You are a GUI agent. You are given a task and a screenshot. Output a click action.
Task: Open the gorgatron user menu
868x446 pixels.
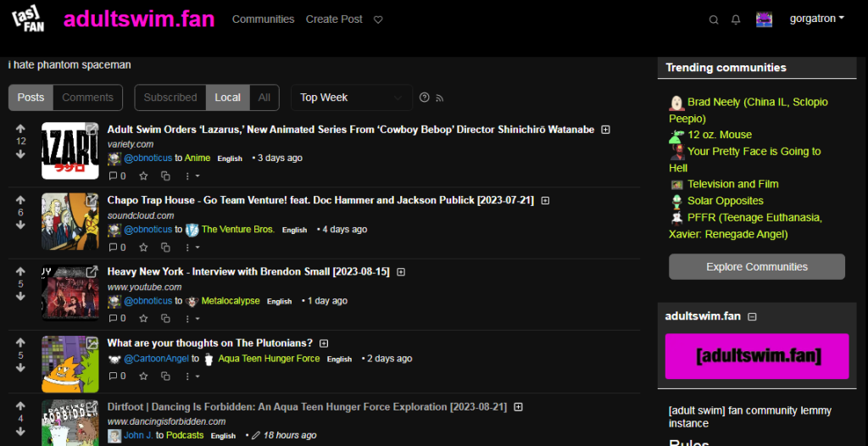816,19
